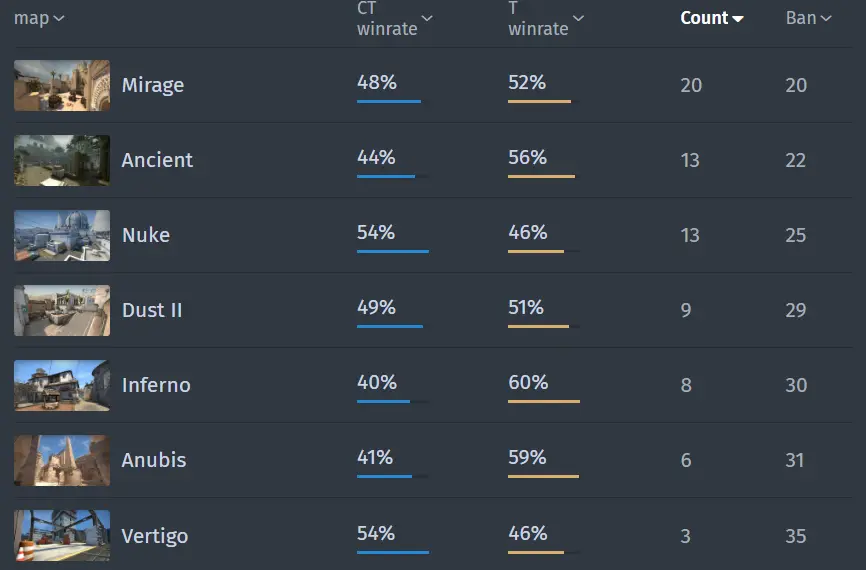This screenshot has width=866, height=570.
Task: Select the Inferno map name
Action: 156,385
